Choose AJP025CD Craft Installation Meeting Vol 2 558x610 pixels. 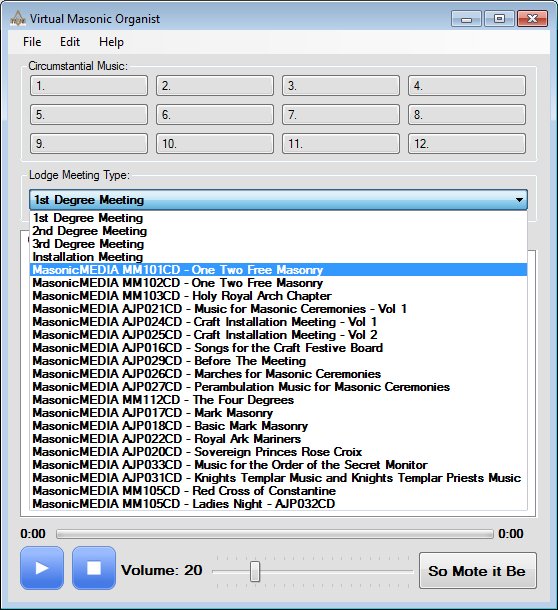click(278, 335)
